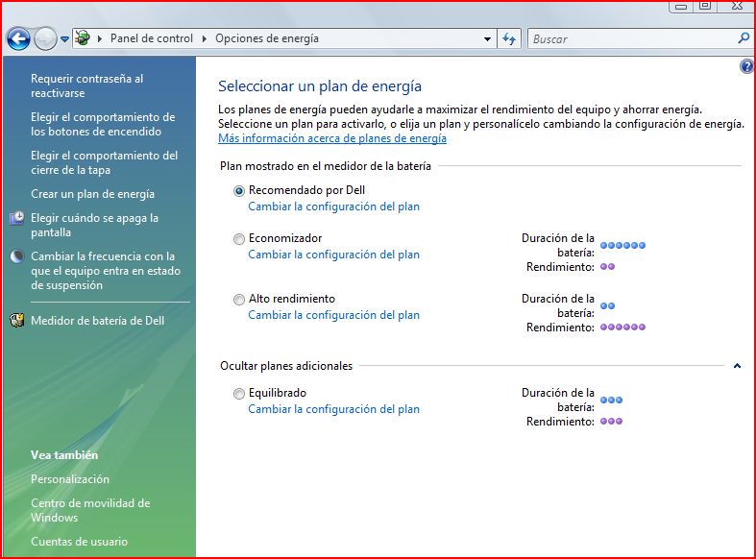Click Economizador battery duration blue dots

[622, 245]
